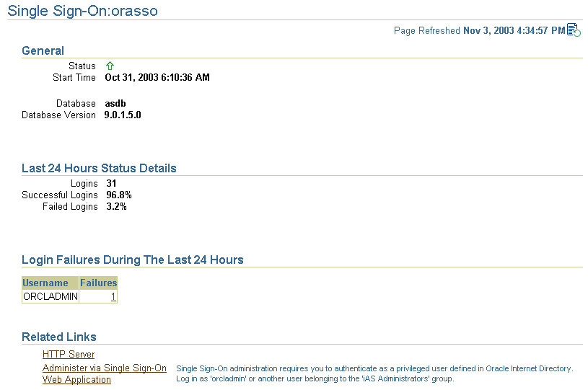Click the General section heading
Viewport: 588px width, 390px height.
point(43,50)
